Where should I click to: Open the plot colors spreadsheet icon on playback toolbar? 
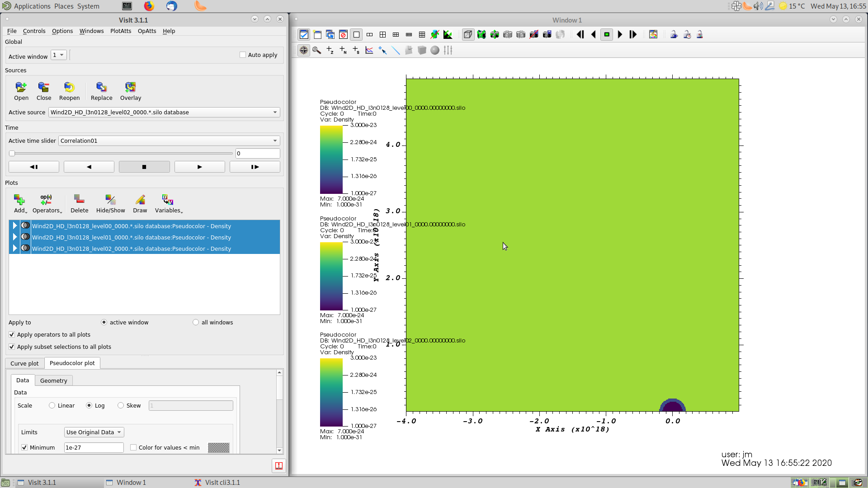coord(654,34)
